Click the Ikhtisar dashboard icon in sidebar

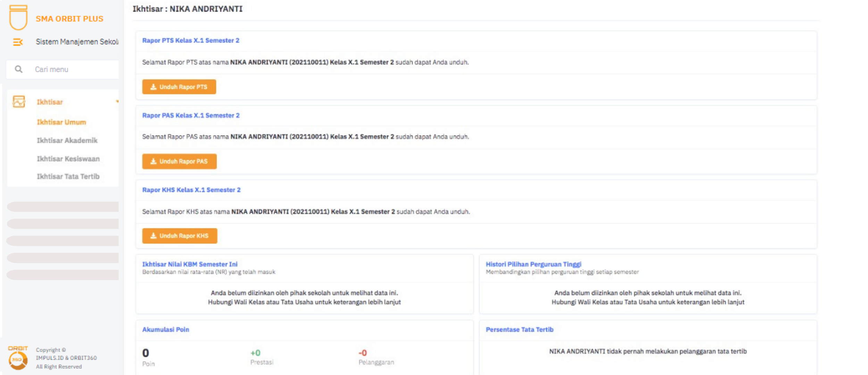tap(19, 102)
